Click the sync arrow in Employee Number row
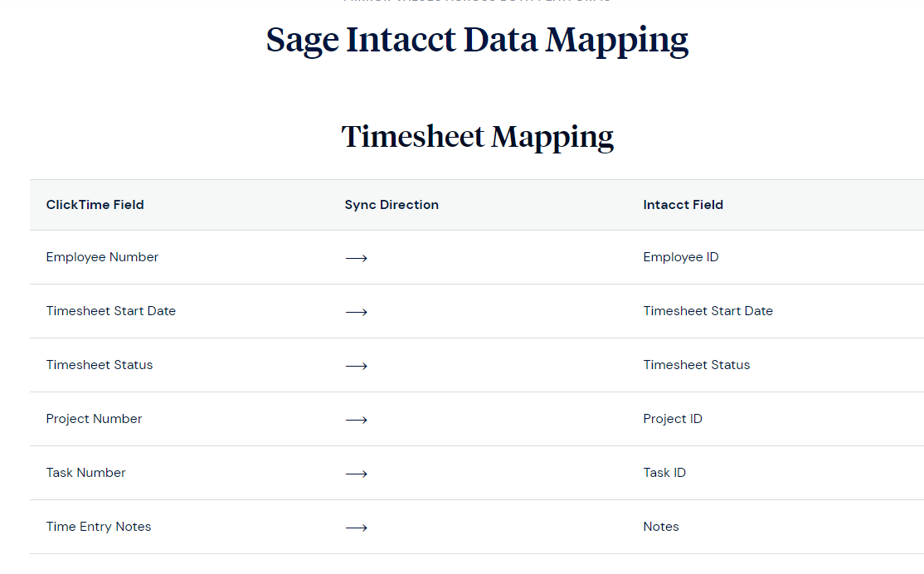The width and height of the screenshot is (924, 574). 356,258
